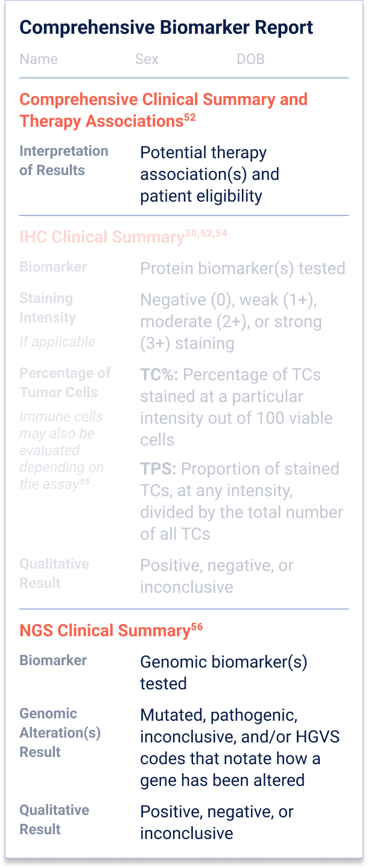Select the TPS definition paragraph
The width and height of the screenshot is (368, 868).
(x=241, y=502)
